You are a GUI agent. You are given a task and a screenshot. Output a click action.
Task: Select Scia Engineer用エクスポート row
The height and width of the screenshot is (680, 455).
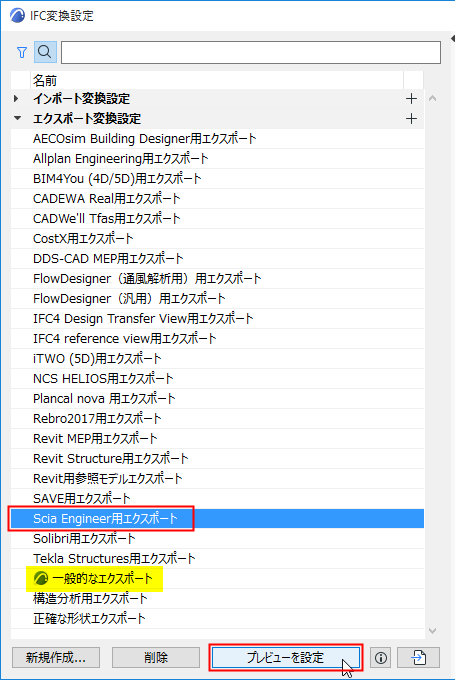click(217, 518)
